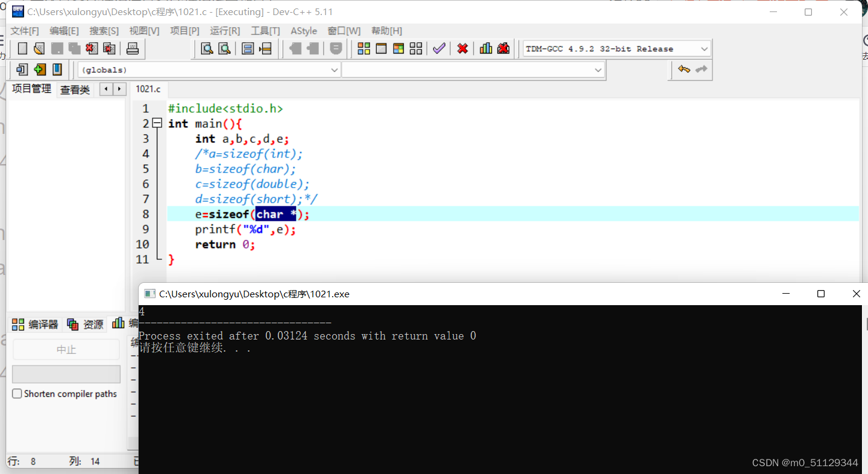The width and height of the screenshot is (868, 474).
Task: Click the Go to Line icon
Action: [265, 49]
